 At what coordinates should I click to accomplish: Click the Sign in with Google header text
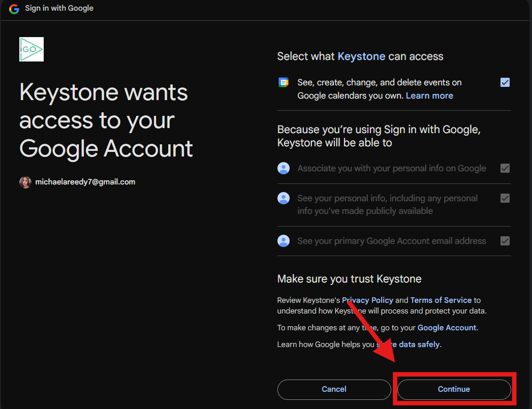point(59,8)
